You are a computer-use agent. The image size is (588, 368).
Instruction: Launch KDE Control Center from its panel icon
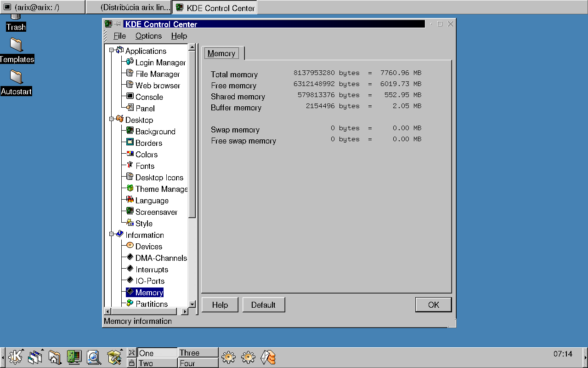coord(74,357)
